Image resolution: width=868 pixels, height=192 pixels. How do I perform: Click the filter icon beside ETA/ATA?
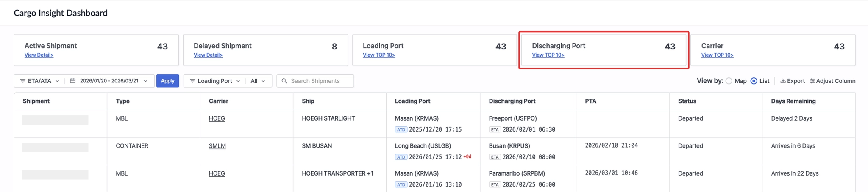(23, 81)
